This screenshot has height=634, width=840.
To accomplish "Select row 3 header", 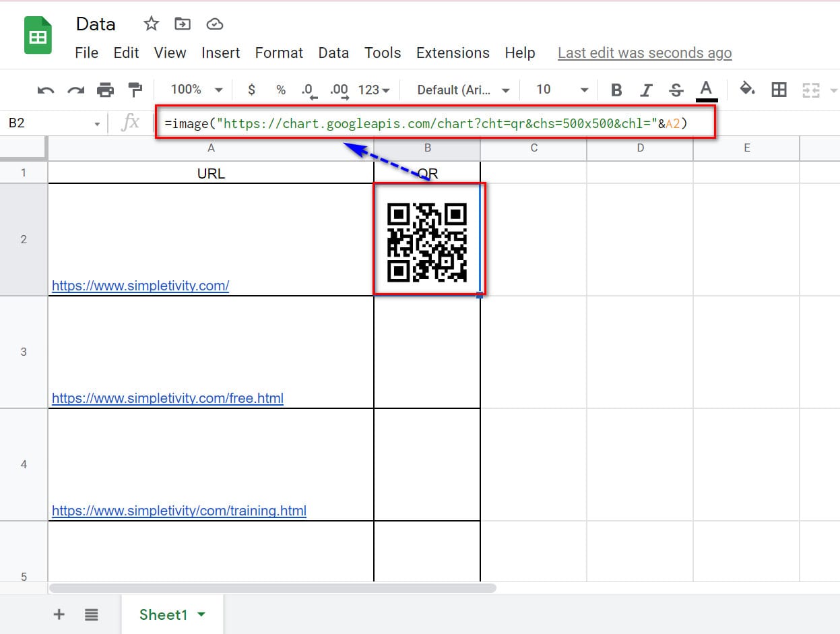I will tap(24, 352).
